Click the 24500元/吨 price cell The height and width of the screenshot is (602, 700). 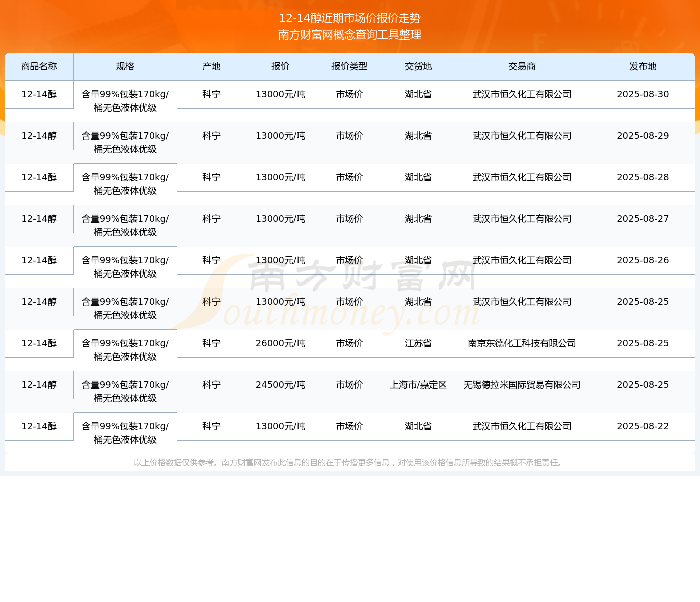click(x=281, y=385)
